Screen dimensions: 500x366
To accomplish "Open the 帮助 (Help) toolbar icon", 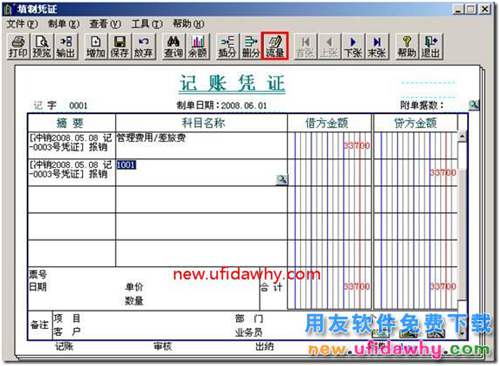I will click(407, 46).
